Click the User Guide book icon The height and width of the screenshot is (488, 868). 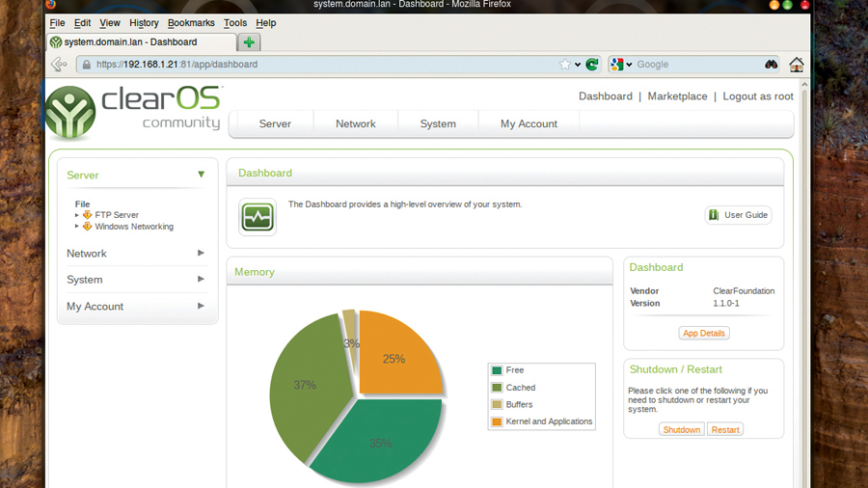(714, 215)
